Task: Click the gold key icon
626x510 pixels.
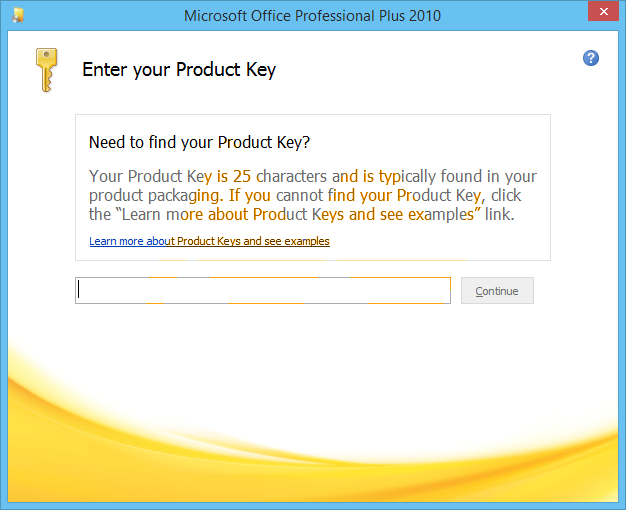Action: (46, 70)
